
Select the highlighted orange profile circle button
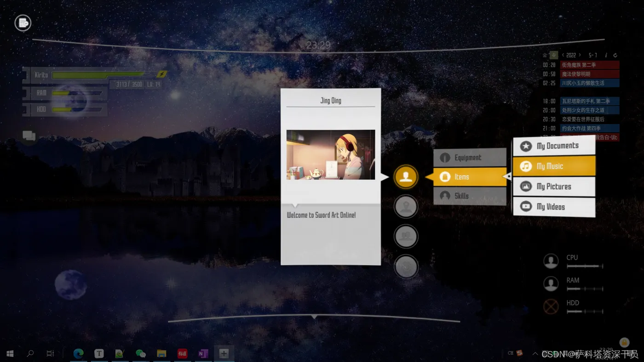[406, 177]
